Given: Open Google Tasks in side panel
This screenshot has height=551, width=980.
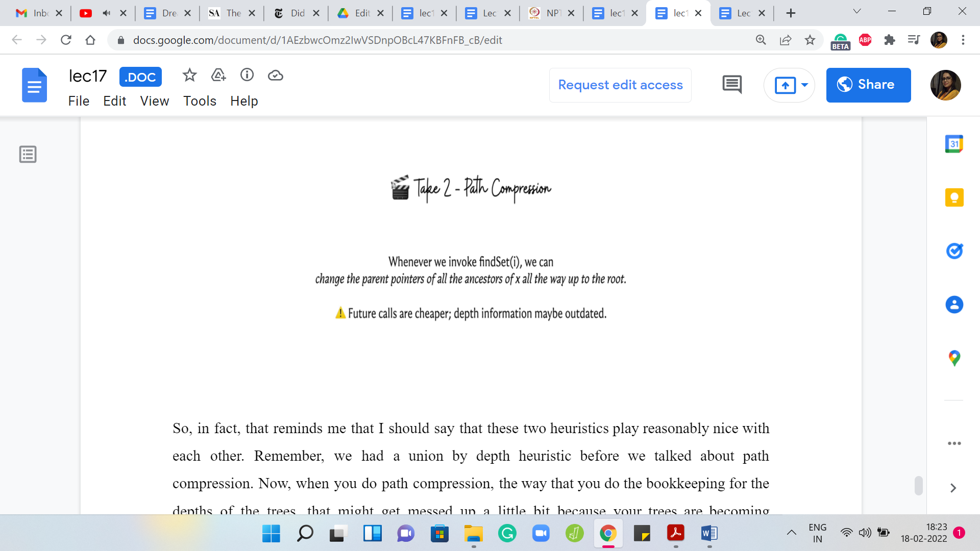Looking at the screenshot, I should [x=954, y=251].
